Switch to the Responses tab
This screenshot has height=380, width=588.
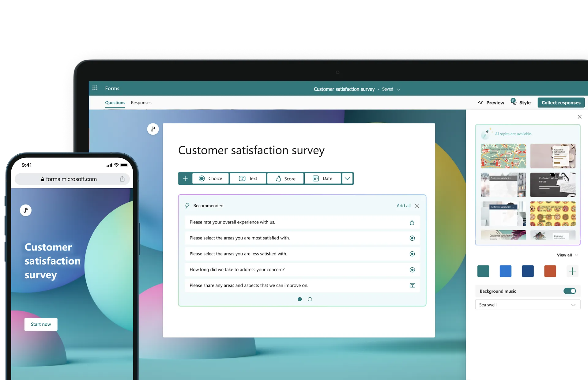[x=141, y=103]
